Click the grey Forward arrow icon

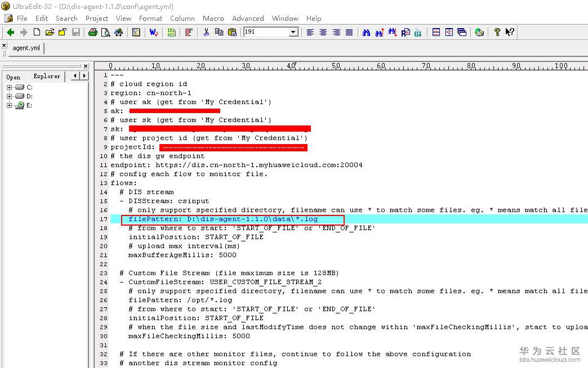[x=24, y=32]
